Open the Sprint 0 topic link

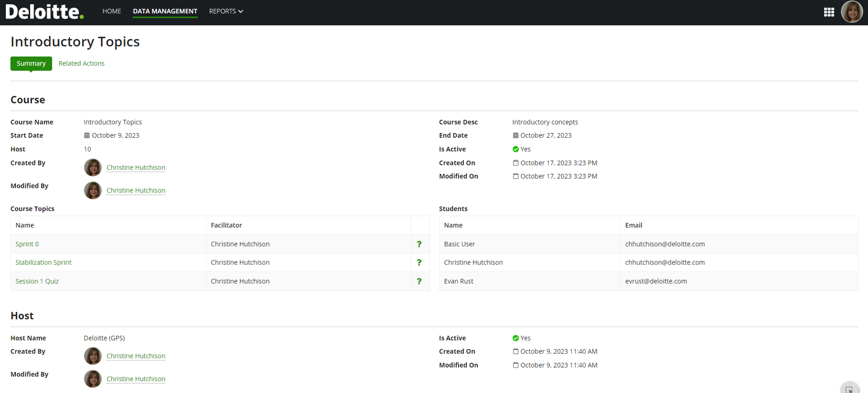pyautogui.click(x=27, y=244)
